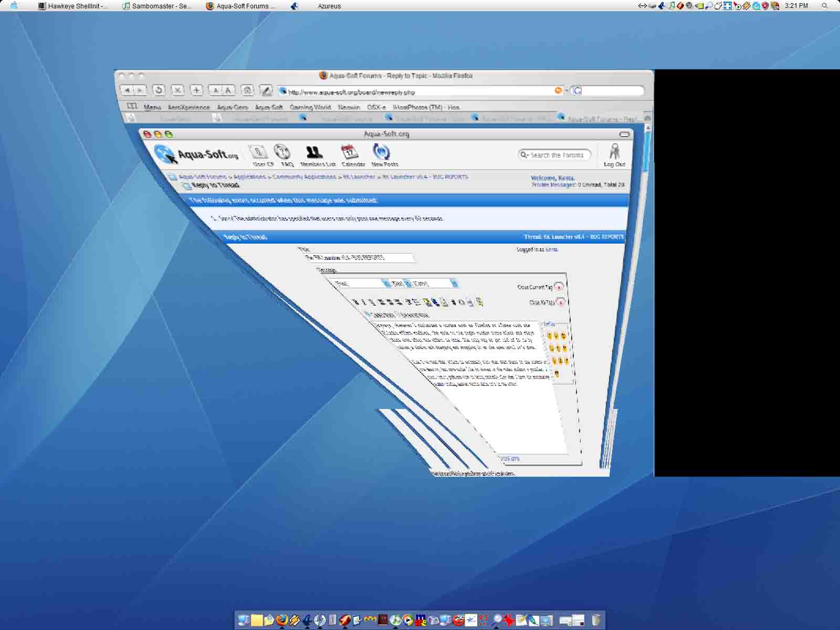The height and width of the screenshot is (630, 840).
Task: Click the pencil compose icon in Firefox toolbar
Action: point(267,90)
